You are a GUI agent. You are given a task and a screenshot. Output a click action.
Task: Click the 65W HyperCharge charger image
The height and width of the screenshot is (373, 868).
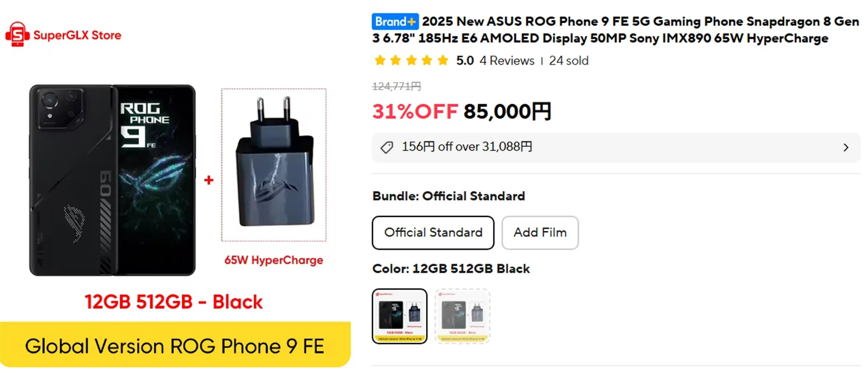click(274, 165)
